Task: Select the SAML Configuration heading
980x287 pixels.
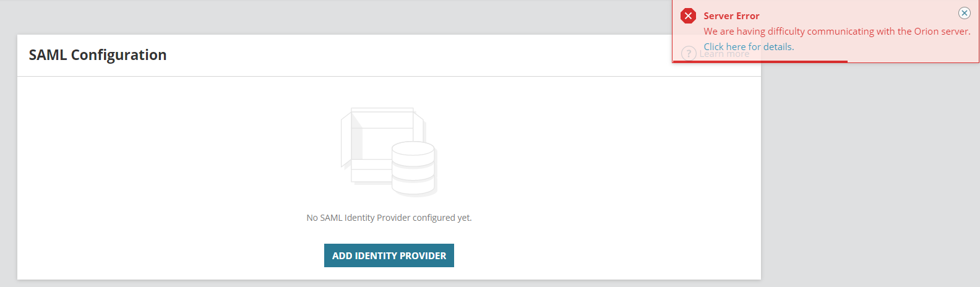Action: [98, 55]
